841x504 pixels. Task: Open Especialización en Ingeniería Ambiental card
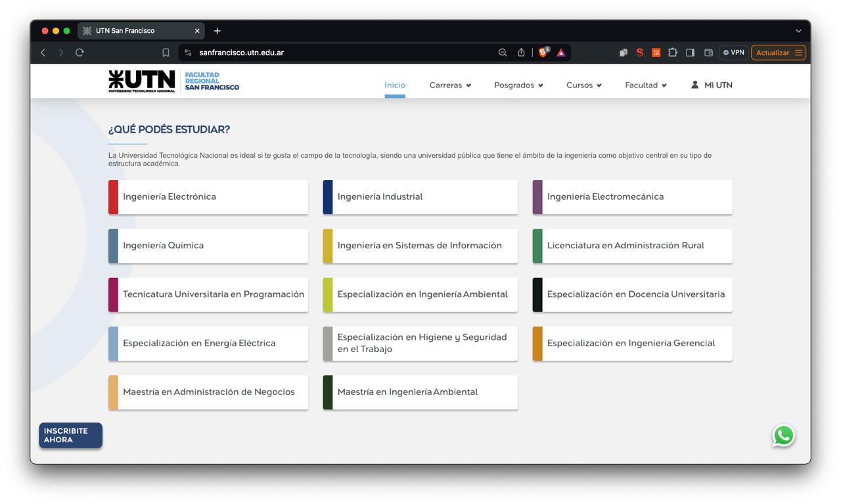[420, 294]
